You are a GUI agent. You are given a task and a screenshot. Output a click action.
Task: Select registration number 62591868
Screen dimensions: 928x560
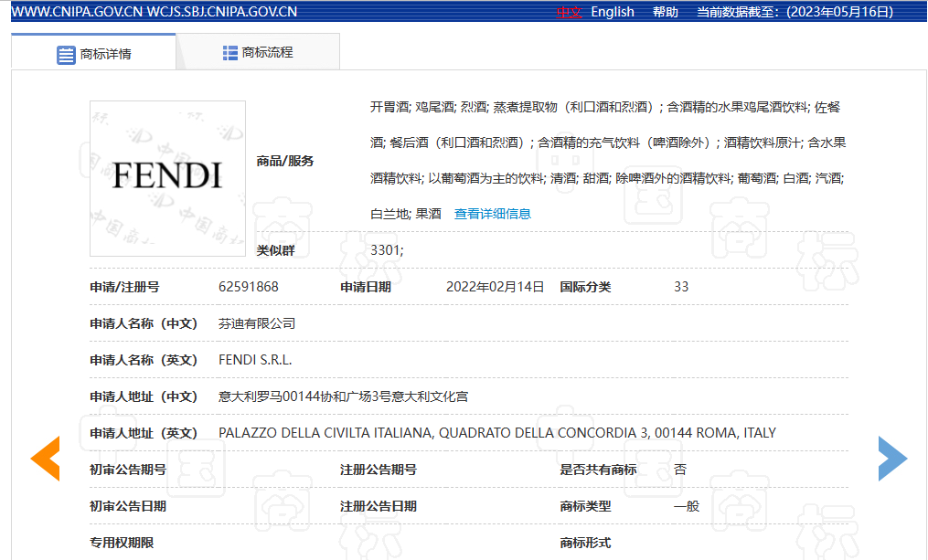click(249, 287)
